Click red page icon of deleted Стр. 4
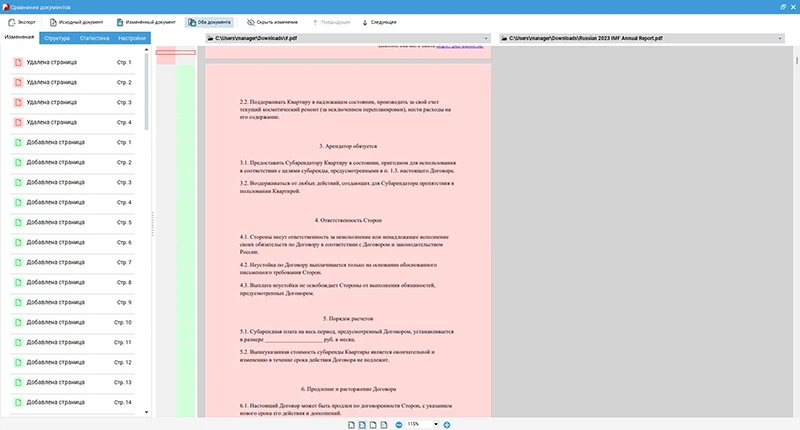This screenshot has height=430, width=800. click(18, 122)
